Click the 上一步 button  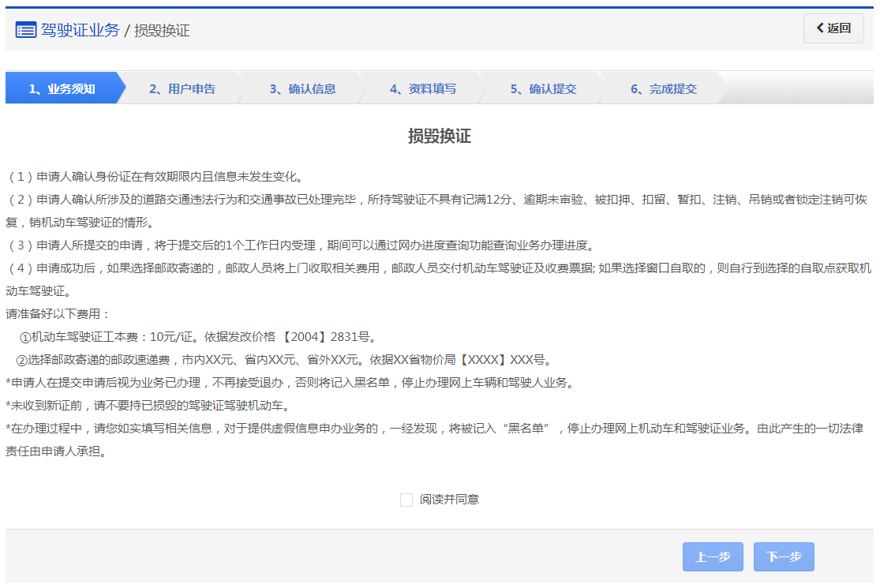713,557
